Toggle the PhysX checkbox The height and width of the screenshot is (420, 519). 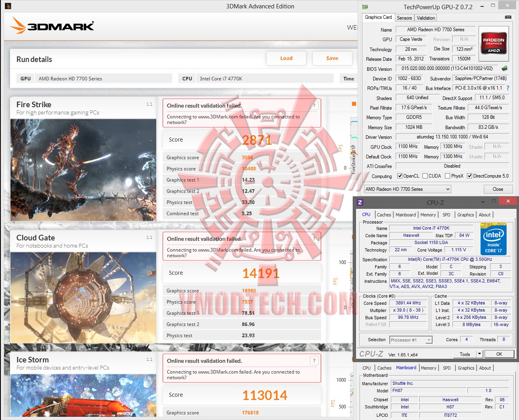447,176
